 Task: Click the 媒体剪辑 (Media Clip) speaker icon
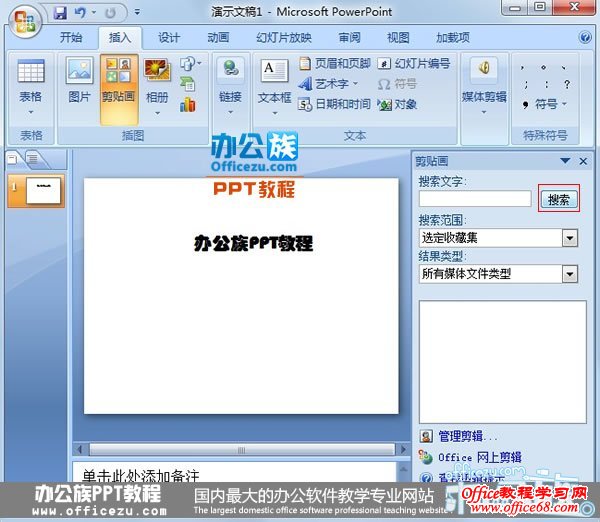pyautogui.click(x=484, y=70)
